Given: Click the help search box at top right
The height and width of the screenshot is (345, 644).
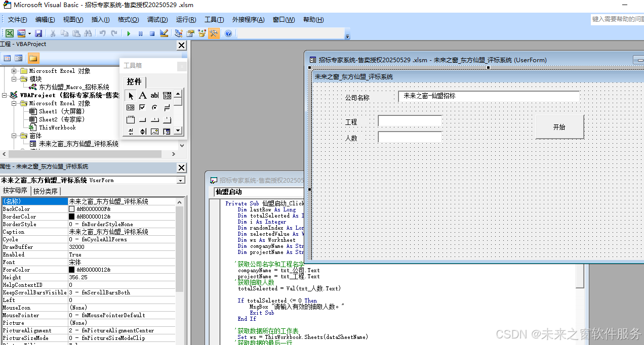Looking at the screenshot, I should point(617,19).
